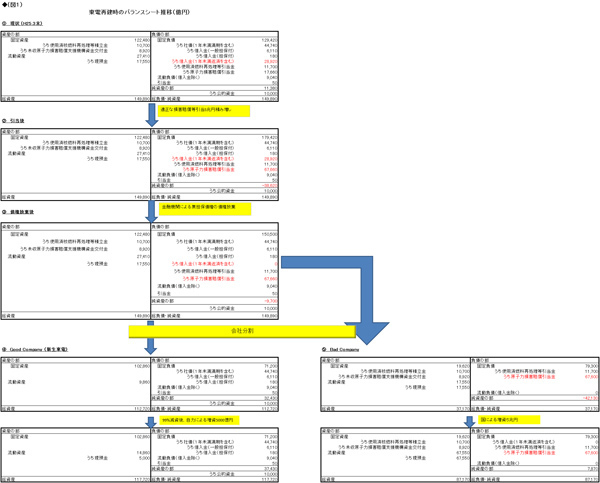Click the yellow 金融機関による無担保債権の債権放棄 note
The image size is (600, 483).
tap(205, 209)
